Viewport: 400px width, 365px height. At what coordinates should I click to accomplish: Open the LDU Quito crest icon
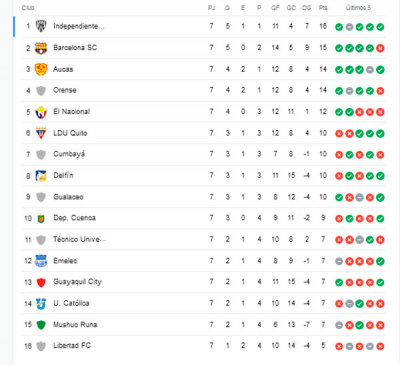coord(41,133)
